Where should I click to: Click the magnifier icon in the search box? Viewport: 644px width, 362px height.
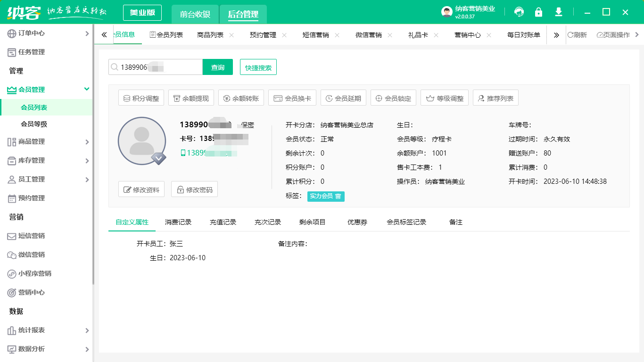click(x=115, y=67)
